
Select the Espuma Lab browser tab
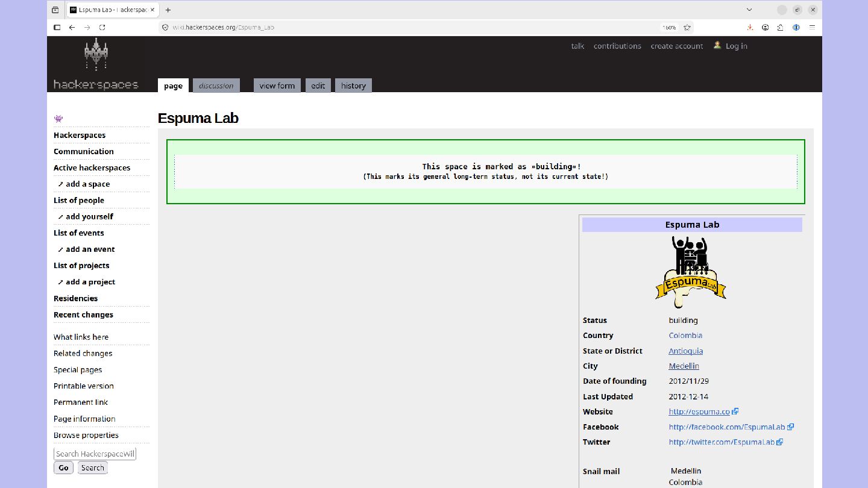pos(112,10)
